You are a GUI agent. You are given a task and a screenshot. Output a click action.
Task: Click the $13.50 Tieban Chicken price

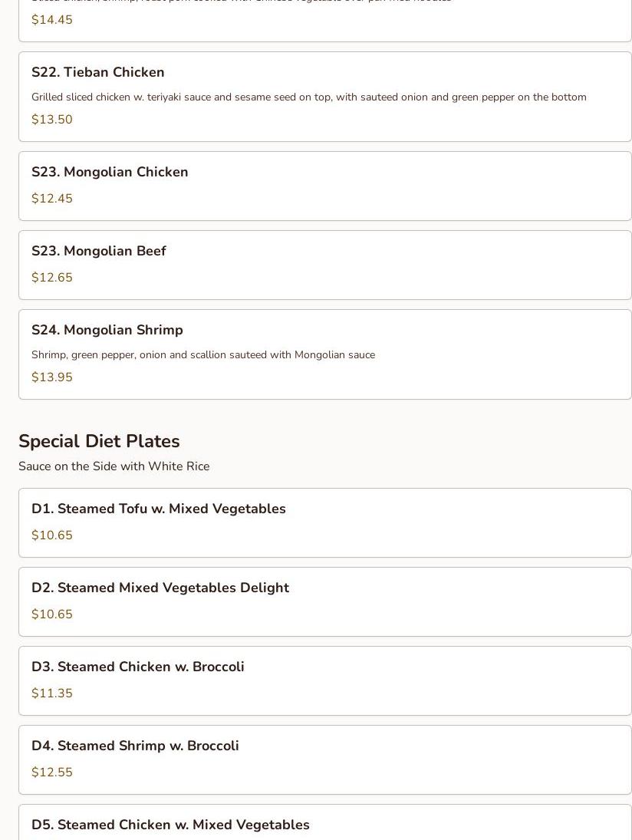[52, 120]
